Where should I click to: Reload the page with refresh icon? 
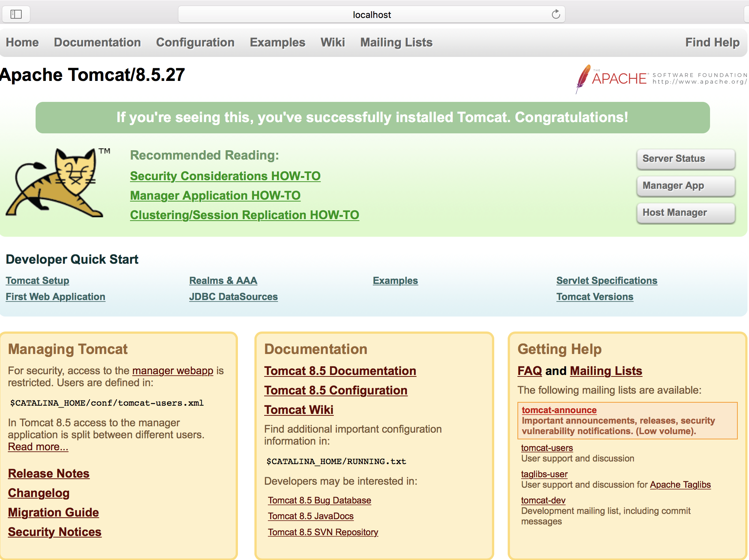click(556, 14)
